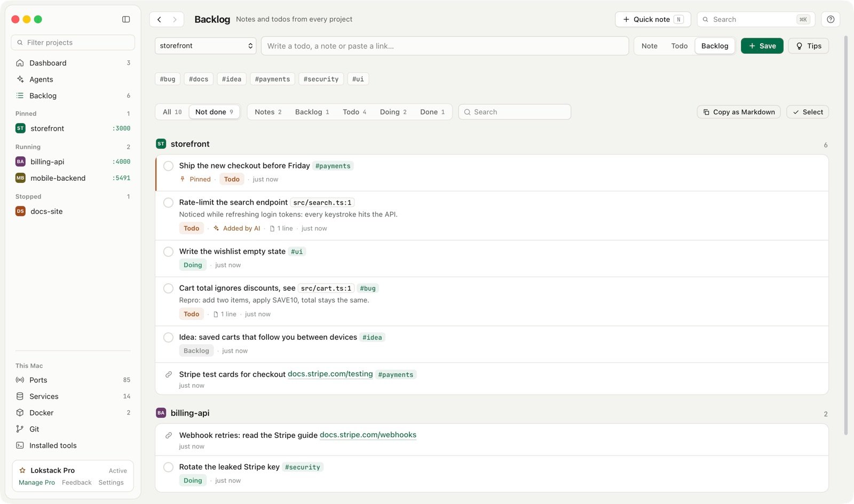Open the Git section
Viewport: 854px width, 504px height.
pyautogui.click(x=73, y=429)
